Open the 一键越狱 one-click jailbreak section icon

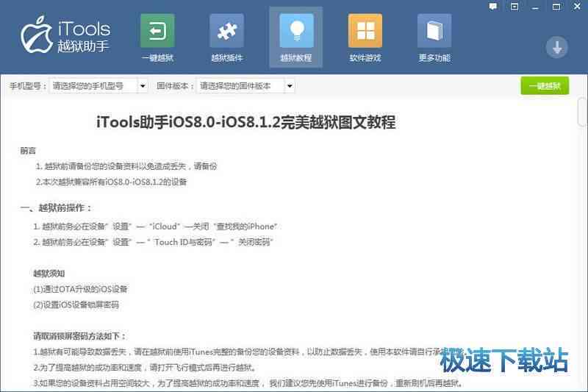(x=157, y=31)
